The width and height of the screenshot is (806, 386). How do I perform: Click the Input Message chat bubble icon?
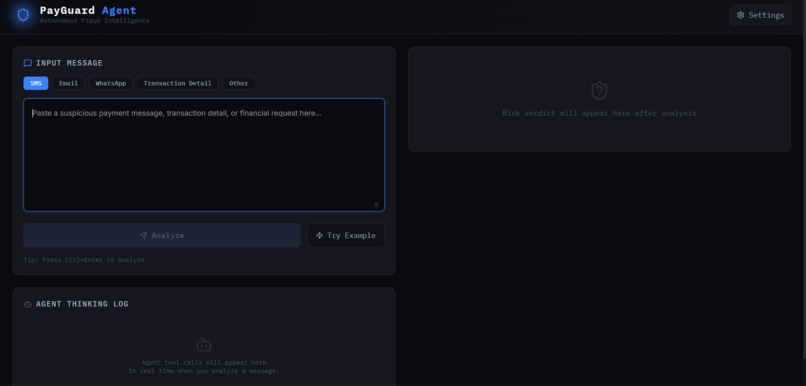[28, 63]
